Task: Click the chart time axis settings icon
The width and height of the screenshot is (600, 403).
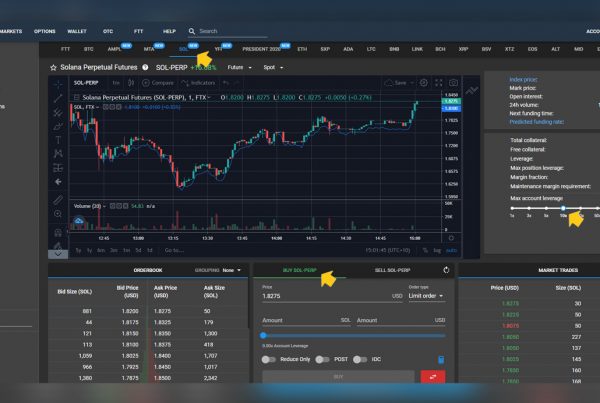Action: point(451,238)
